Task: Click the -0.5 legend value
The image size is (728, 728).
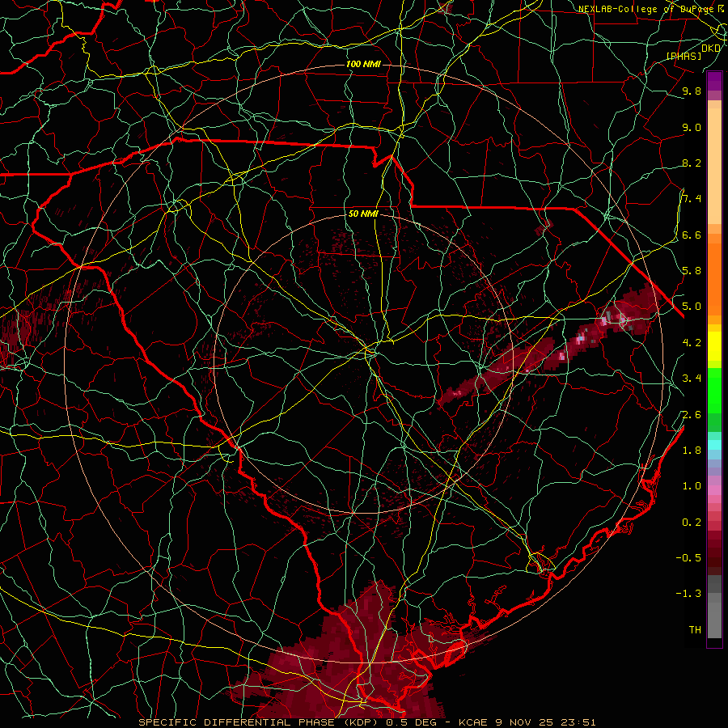Action: 688,558
